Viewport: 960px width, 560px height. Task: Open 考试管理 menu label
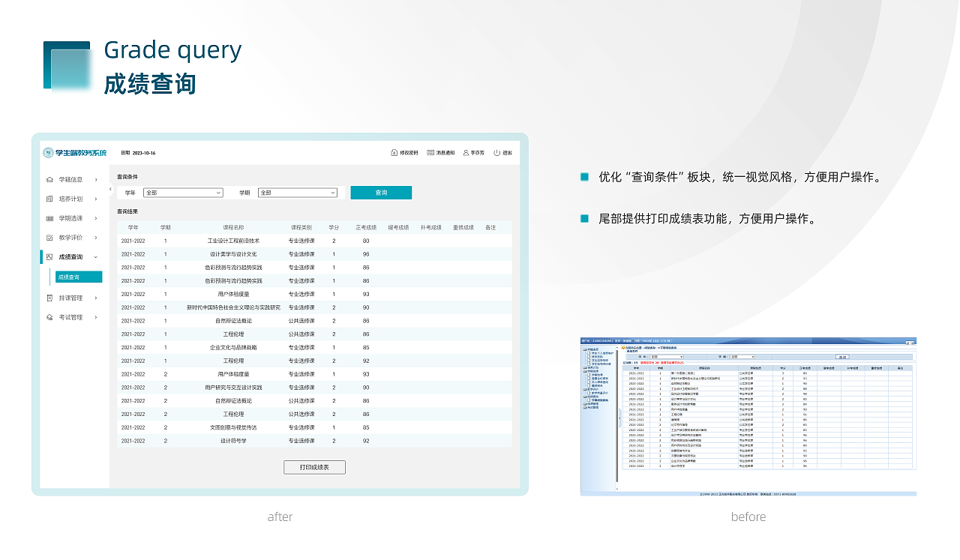(x=70, y=317)
